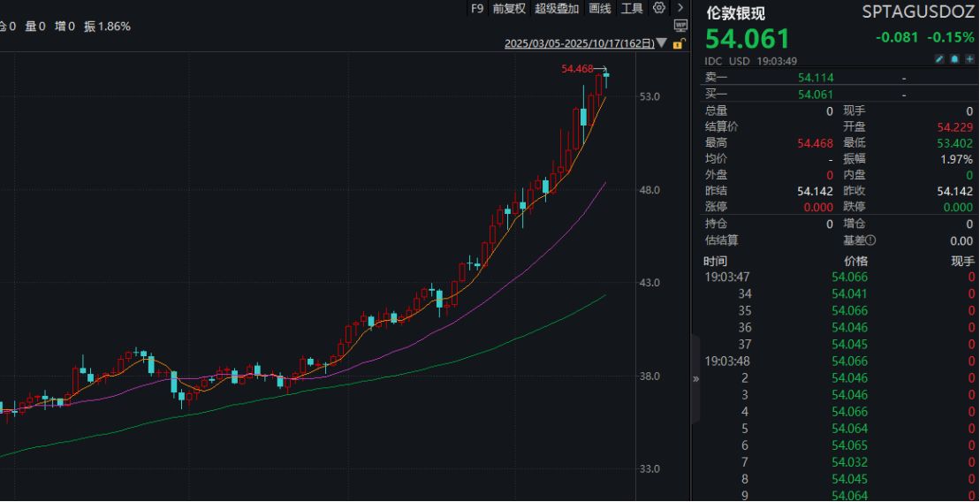Click the 价格 column header
Screen dimensions: 980x502
click(x=855, y=261)
